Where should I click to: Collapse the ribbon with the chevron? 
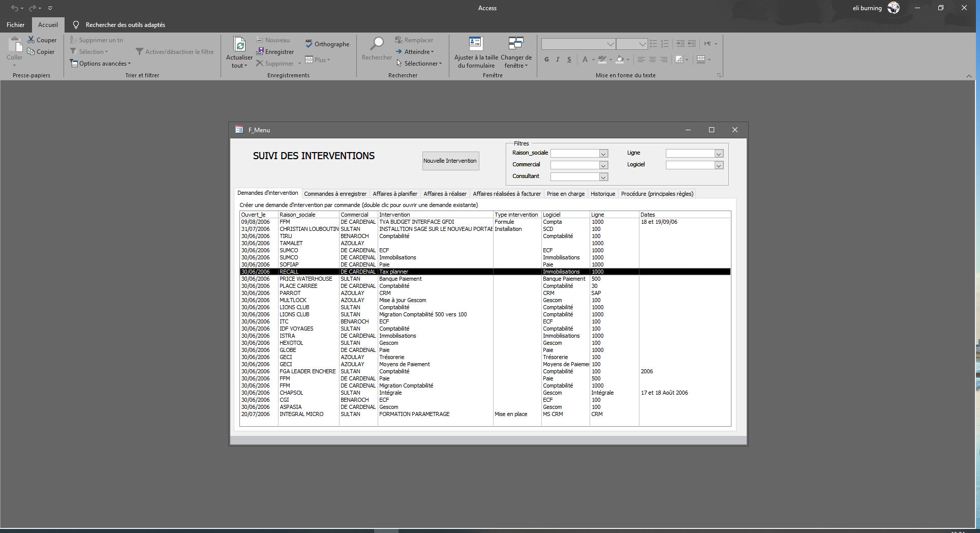tap(969, 76)
